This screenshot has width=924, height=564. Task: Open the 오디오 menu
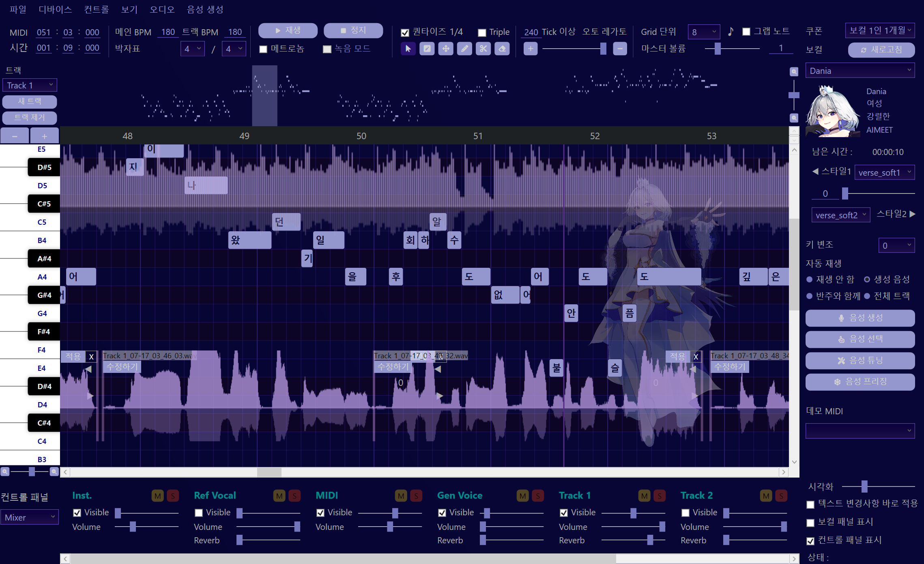pyautogui.click(x=162, y=9)
